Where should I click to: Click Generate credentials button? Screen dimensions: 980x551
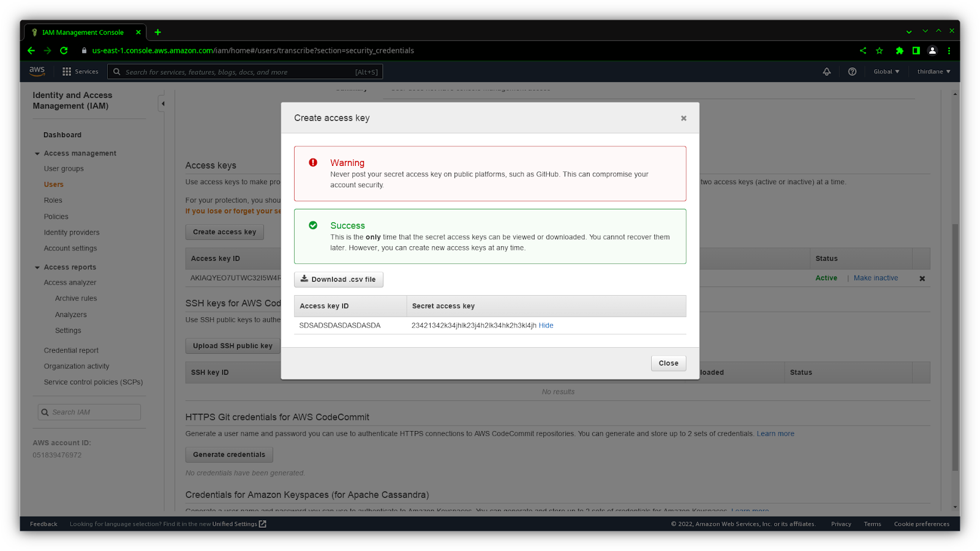pos(229,455)
